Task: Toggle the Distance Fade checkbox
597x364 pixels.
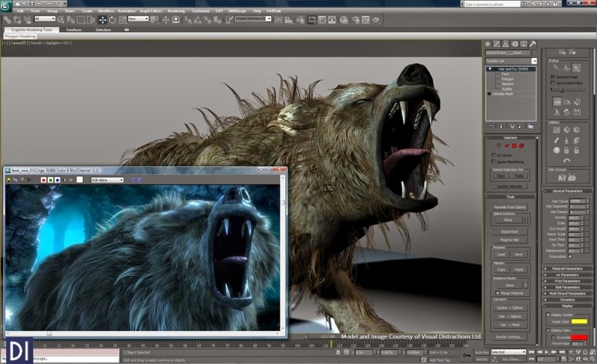Action: click(552, 77)
